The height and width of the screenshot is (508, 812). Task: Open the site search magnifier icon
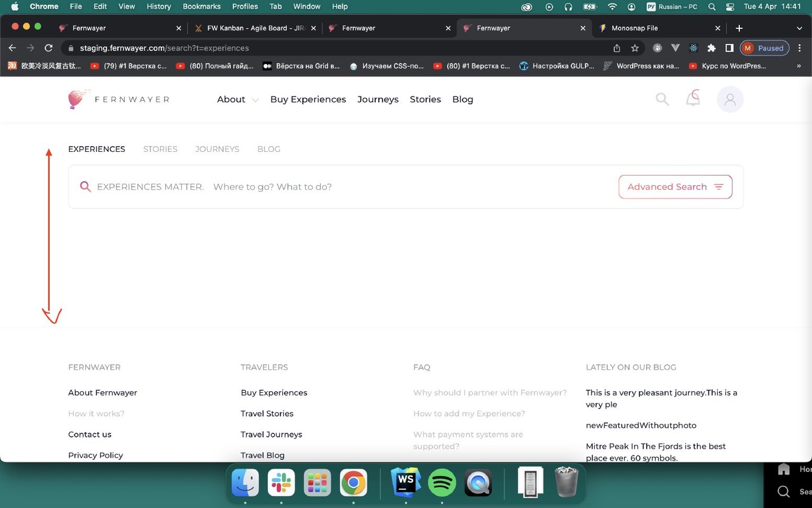pos(662,99)
